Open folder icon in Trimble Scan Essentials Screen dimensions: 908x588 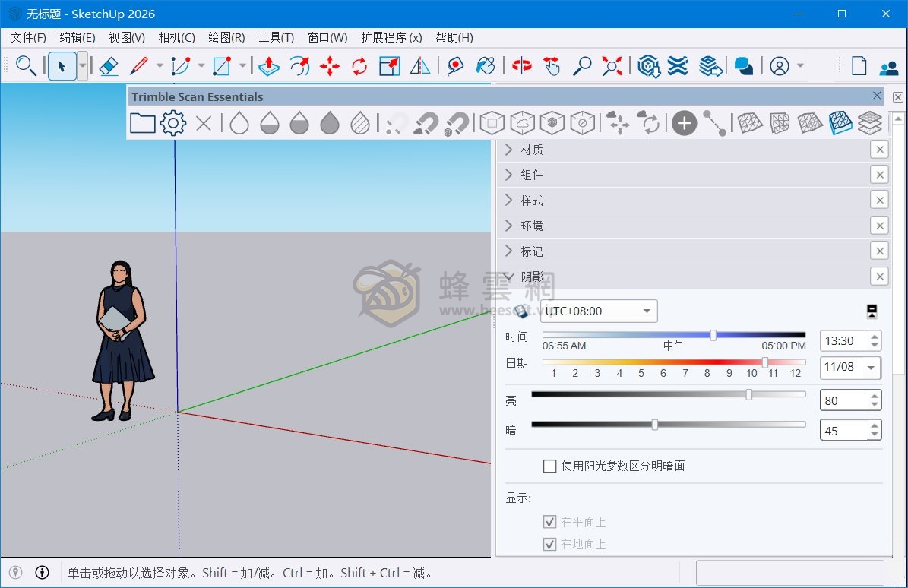click(142, 123)
